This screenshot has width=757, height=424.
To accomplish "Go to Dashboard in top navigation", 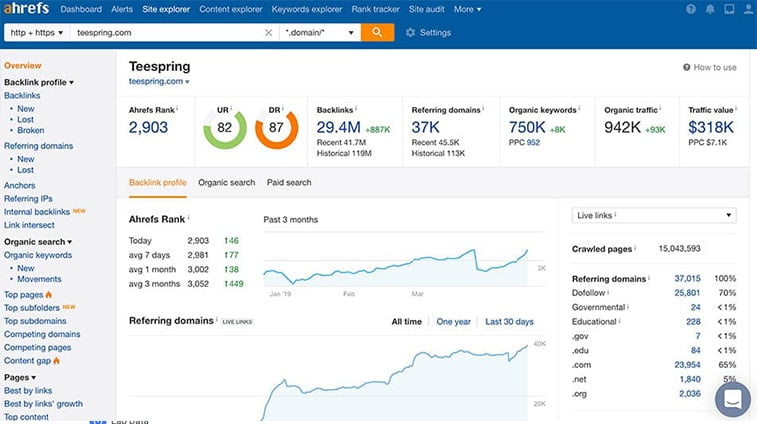I will coord(81,9).
